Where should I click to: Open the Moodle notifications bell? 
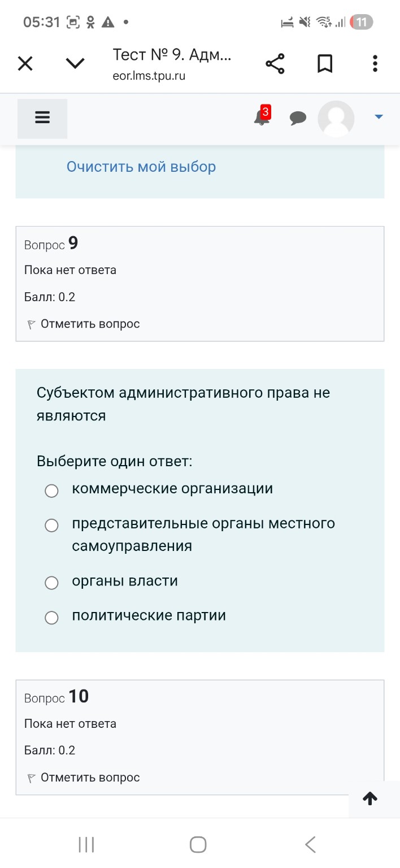point(260,119)
